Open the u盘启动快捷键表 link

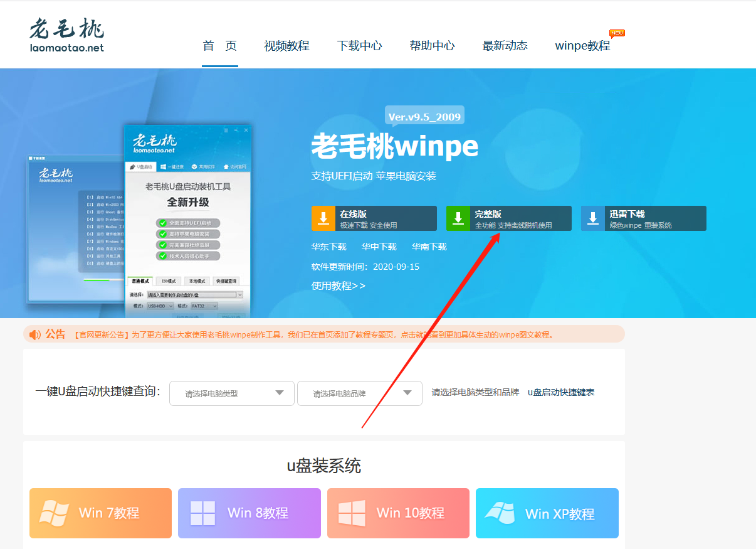coord(561,393)
